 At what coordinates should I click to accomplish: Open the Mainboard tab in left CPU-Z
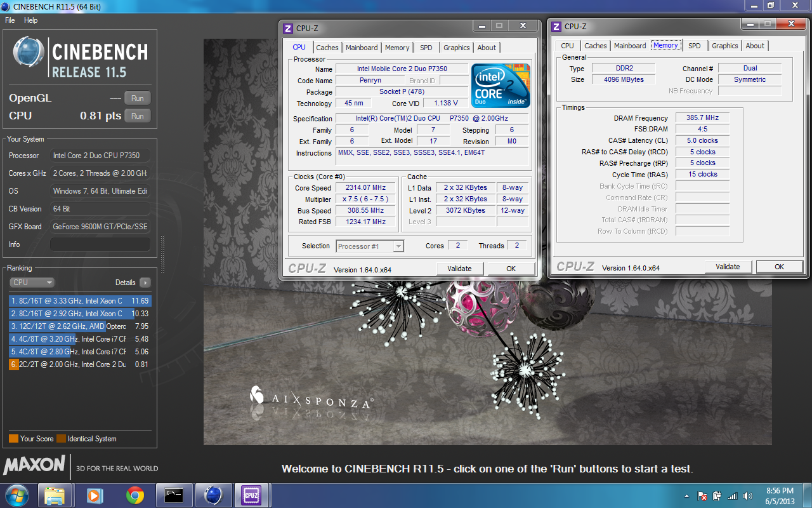click(x=362, y=48)
